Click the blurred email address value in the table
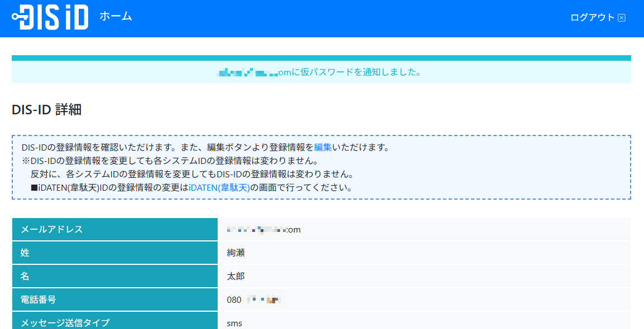The width and height of the screenshot is (644, 329). (x=263, y=230)
